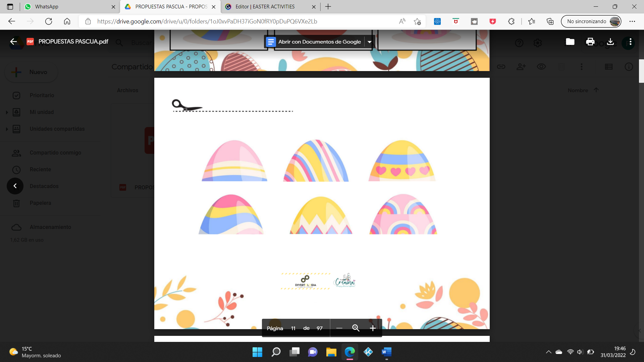644x362 pixels.
Task: Print the PDF document
Action: (x=590, y=42)
